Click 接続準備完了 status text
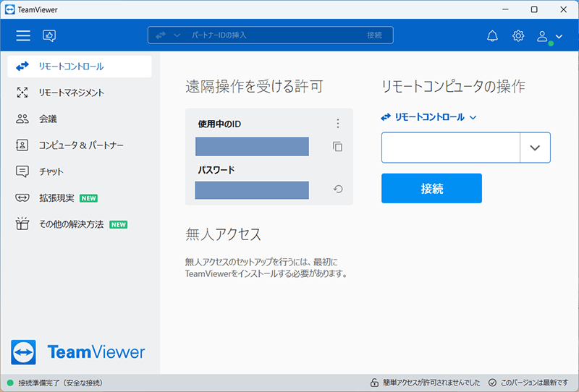Screen dimensions: 579x392 click(61, 383)
